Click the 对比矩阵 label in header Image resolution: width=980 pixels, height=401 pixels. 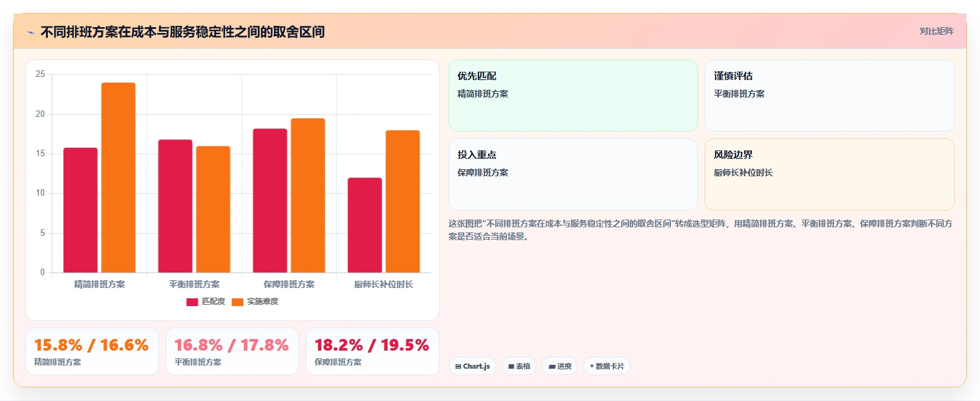tap(936, 31)
